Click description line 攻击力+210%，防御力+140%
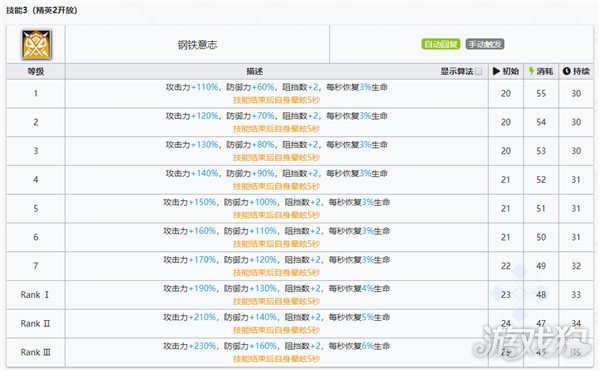The width and height of the screenshot is (600, 371). pos(277,317)
